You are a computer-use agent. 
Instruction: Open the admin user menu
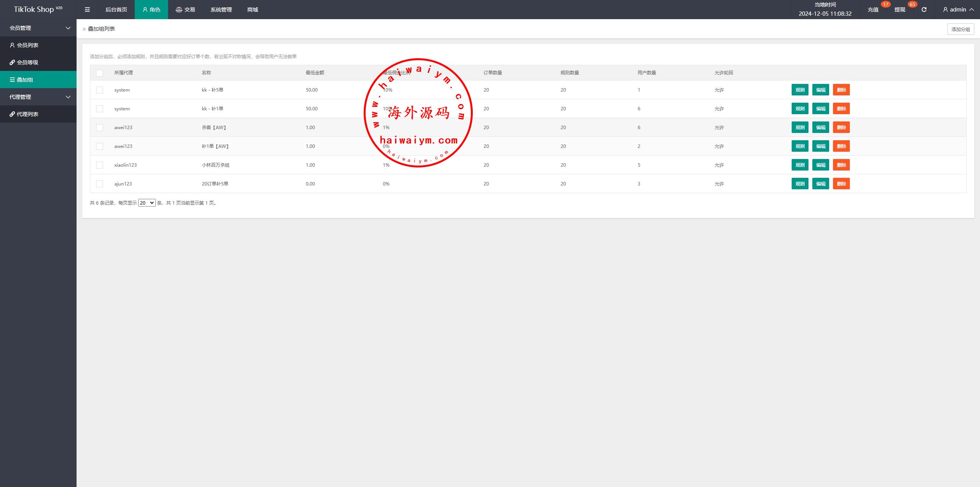[958, 10]
